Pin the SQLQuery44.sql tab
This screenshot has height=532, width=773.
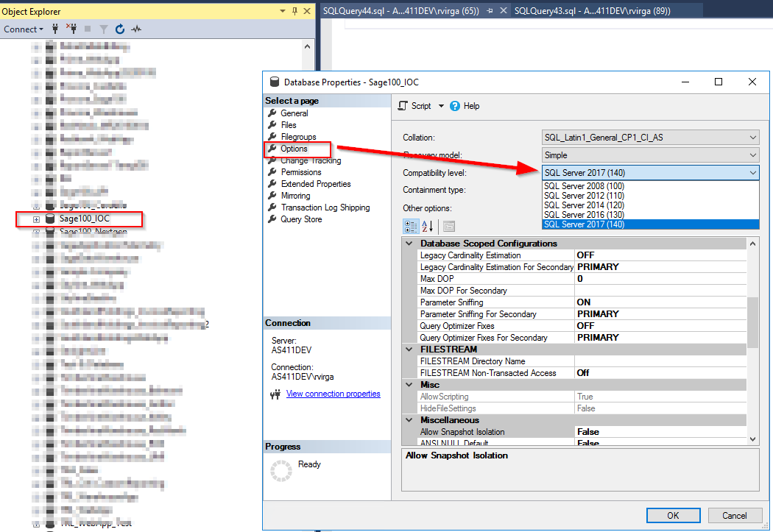tap(490, 11)
